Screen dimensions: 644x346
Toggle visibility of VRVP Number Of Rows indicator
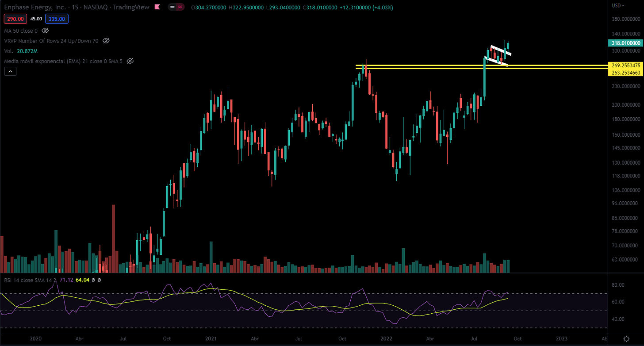(106, 41)
